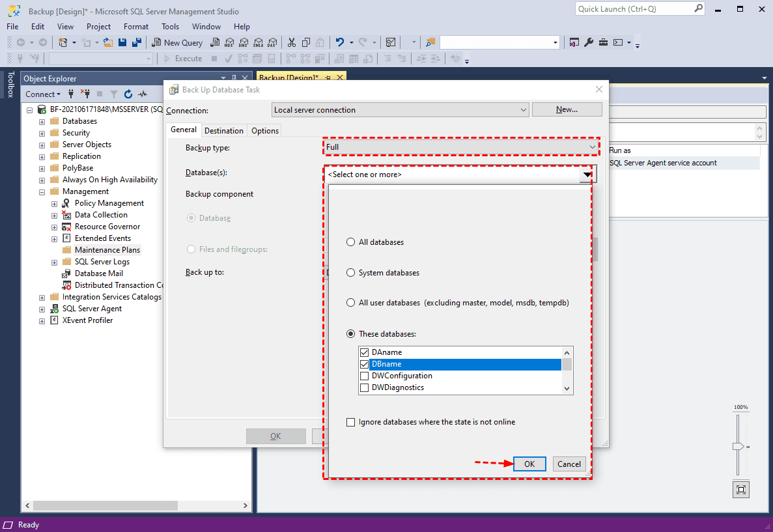Click OK in the database selection popup

click(x=529, y=464)
